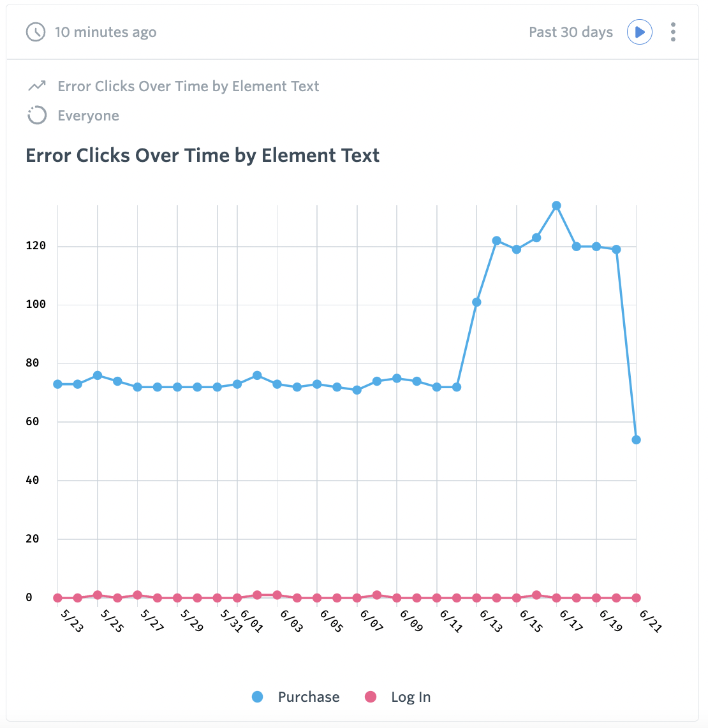Click the clock icon next to 10 minutes ago
Viewport: 708px width, 728px height.
[x=36, y=32]
